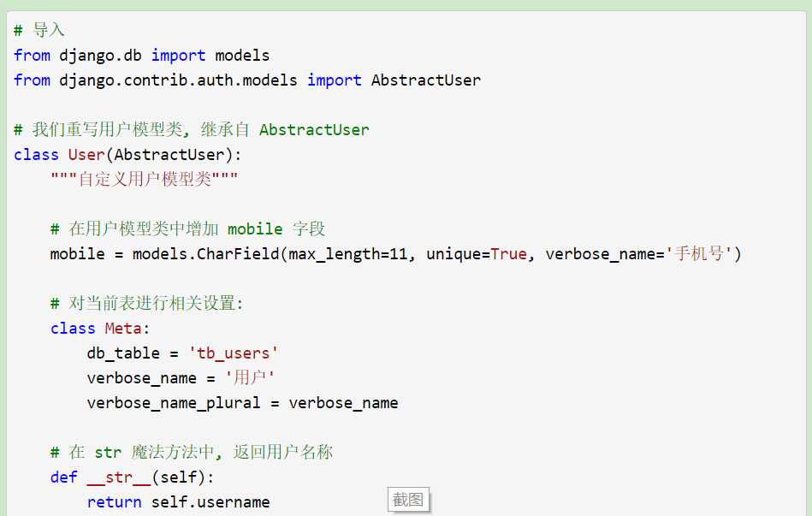Click the 'tb_users' string value

pos(234,353)
